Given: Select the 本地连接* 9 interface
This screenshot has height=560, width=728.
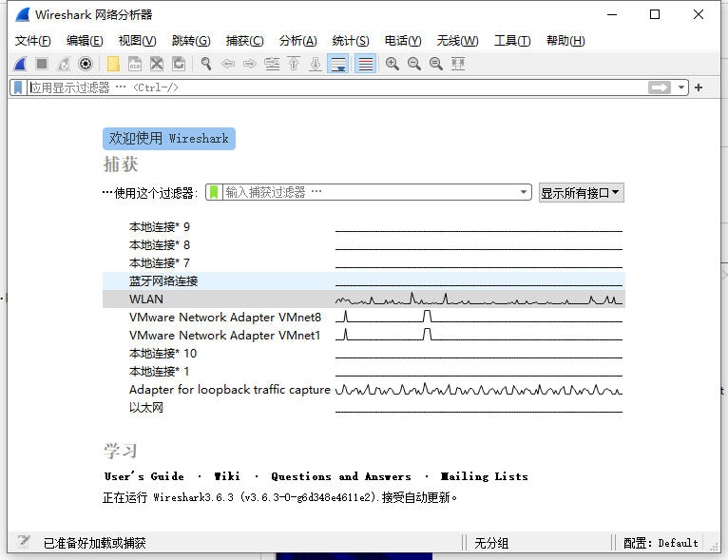Looking at the screenshot, I should pyautogui.click(x=364, y=226).
